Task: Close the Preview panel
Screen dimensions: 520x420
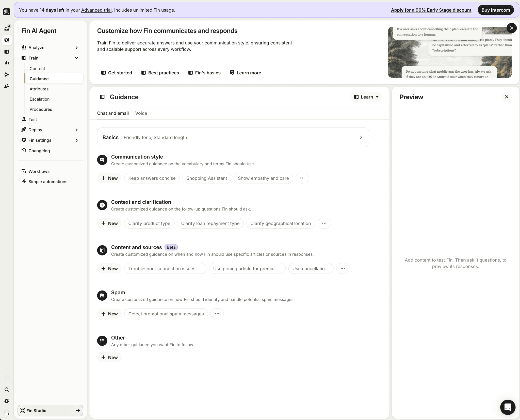Action: [506, 97]
